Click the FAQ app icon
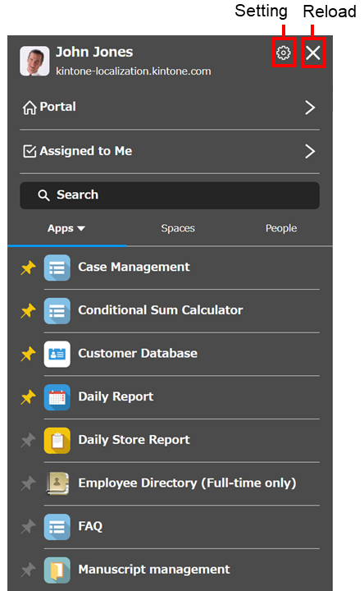Viewport: 364px width, 591px height. click(x=57, y=527)
